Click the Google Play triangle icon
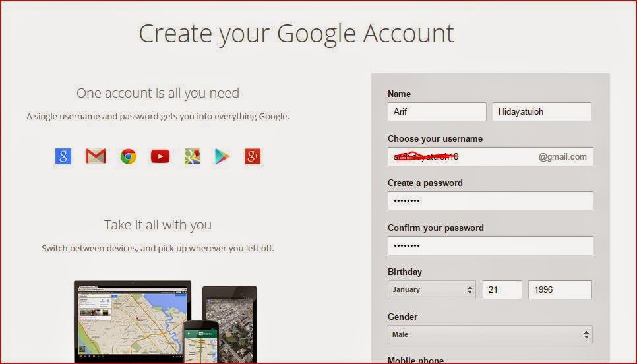 coord(222,156)
